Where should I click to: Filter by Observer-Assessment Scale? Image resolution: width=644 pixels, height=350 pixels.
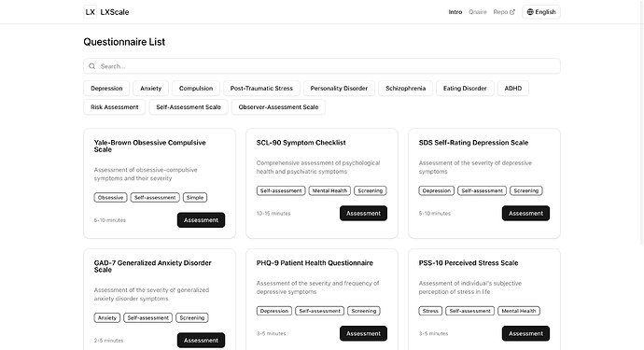278,107
